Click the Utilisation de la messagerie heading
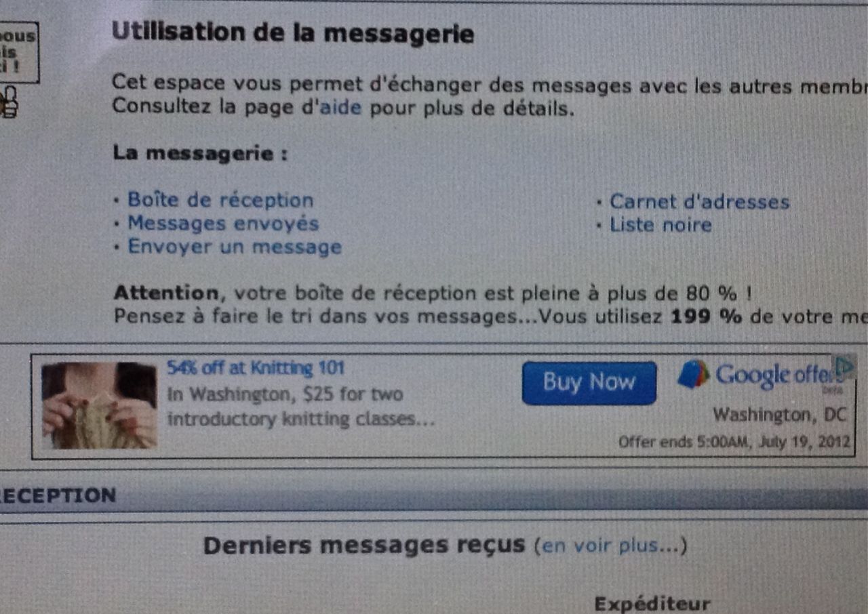Image resolution: width=868 pixels, height=614 pixels. [x=292, y=33]
